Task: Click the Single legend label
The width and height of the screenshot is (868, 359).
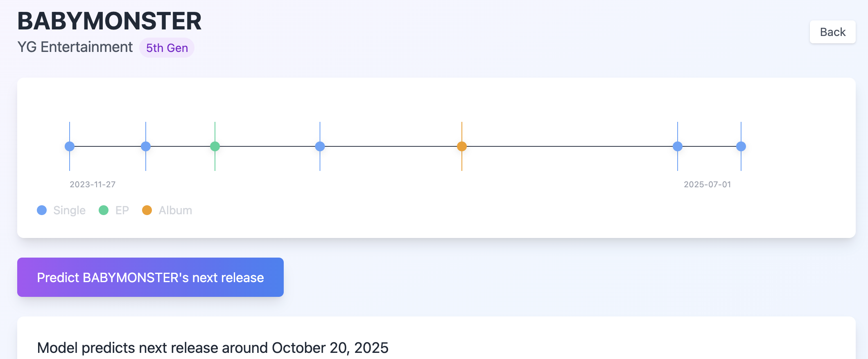Action: click(69, 210)
